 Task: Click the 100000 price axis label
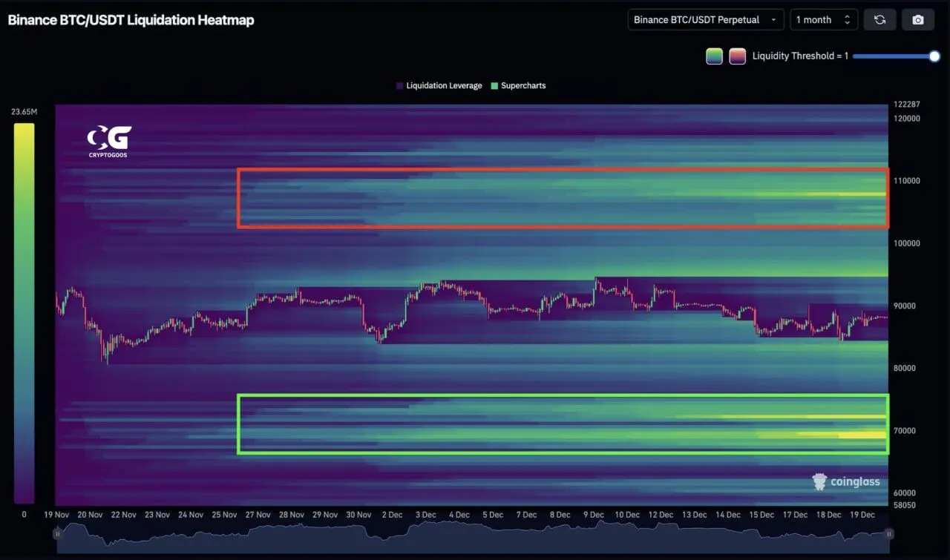click(905, 243)
